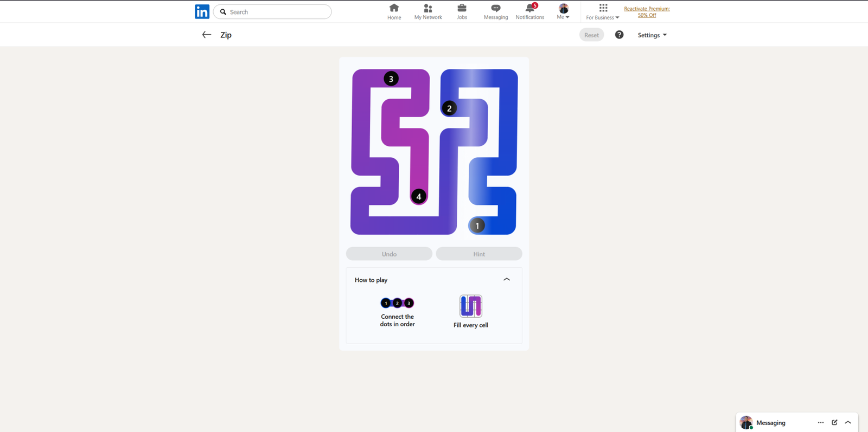Go to the Jobs section
Viewport: 868px width, 432px height.
point(462,11)
